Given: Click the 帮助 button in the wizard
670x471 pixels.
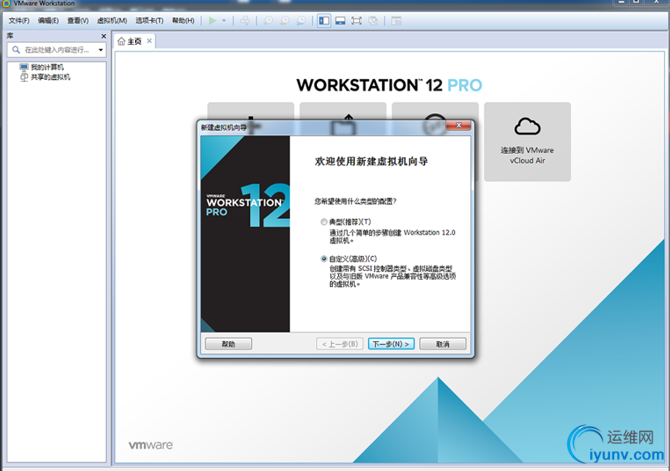Looking at the screenshot, I should 228,344.
